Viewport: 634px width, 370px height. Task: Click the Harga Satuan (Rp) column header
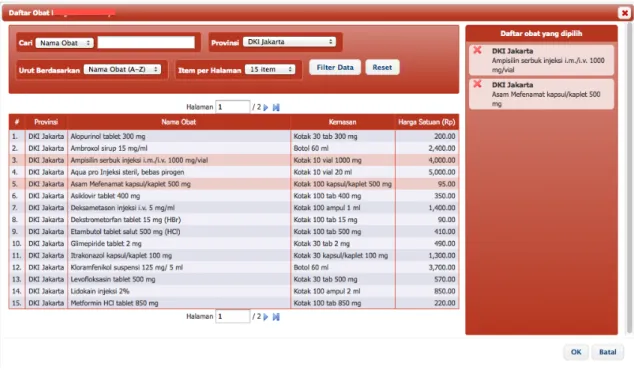[427, 122]
